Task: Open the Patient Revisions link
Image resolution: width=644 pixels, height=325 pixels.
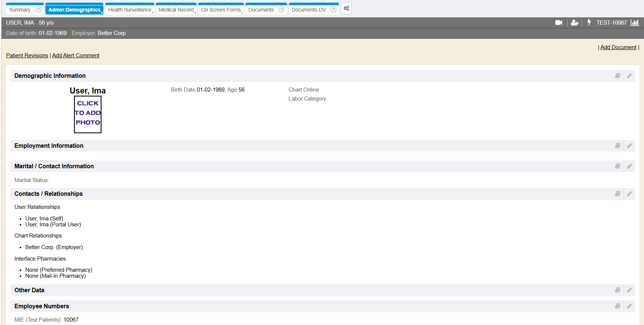Action: (27, 55)
